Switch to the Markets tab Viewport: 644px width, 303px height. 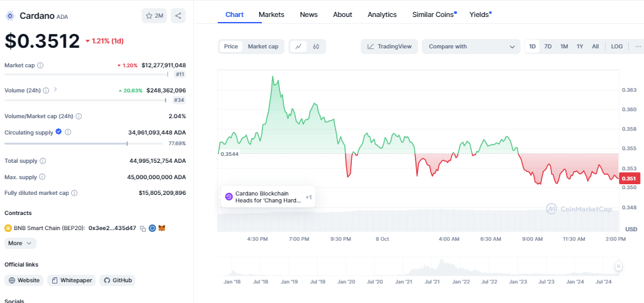271,14
